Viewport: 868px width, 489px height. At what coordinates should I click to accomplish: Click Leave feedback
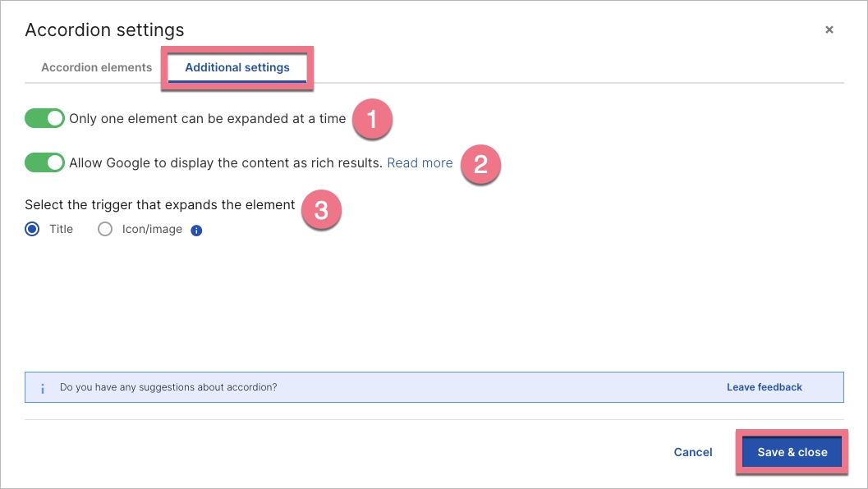[764, 386]
